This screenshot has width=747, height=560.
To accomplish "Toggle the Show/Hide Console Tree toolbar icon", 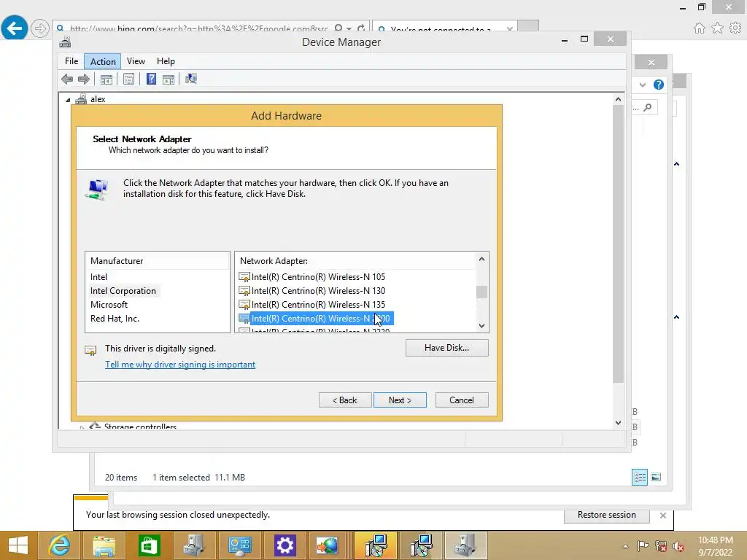I will click(107, 79).
